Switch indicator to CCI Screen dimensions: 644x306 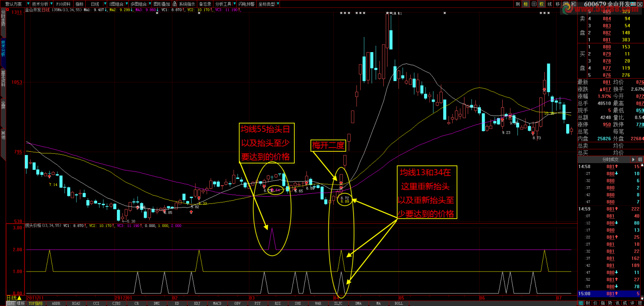(x=96, y=303)
